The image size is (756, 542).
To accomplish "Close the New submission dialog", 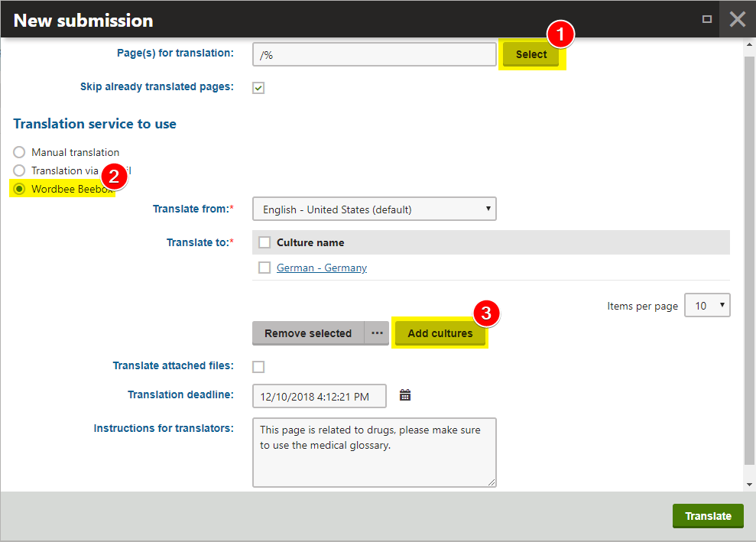I will pos(737,19).
